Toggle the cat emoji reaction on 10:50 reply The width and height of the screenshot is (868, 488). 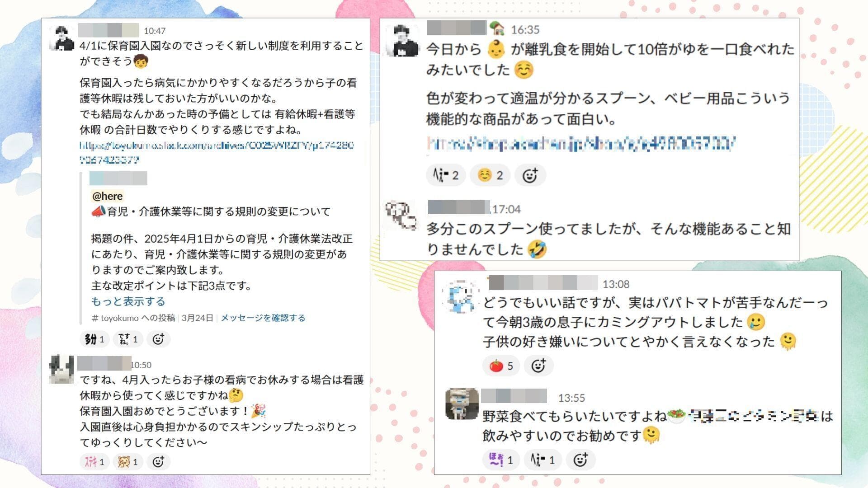tap(128, 462)
